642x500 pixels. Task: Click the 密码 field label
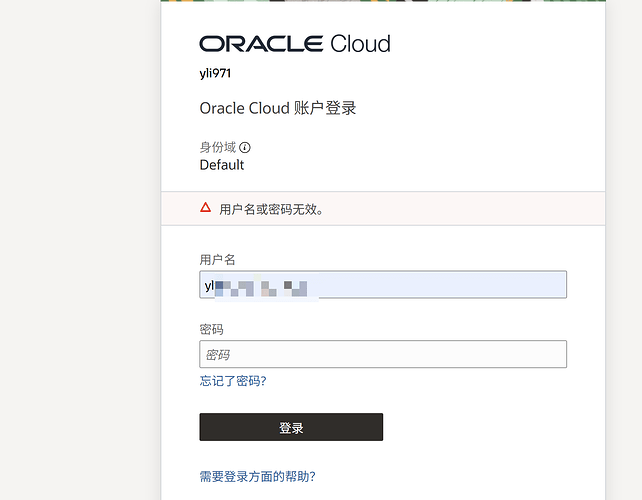click(x=211, y=329)
